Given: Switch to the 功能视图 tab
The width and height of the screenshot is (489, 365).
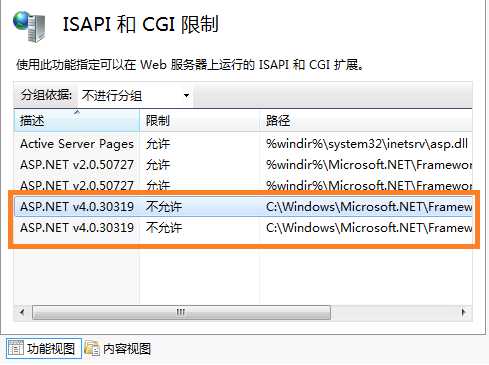Looking at the screenshot, I should click(44, 349).
